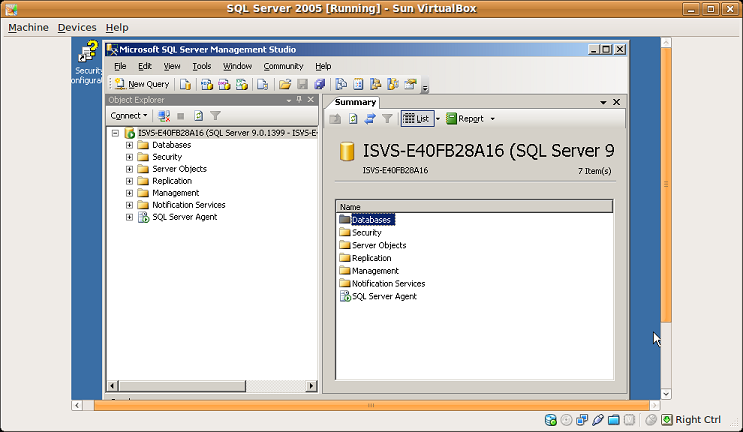This screenshot has width=743, height=432.
Task: Expand the Databases node in Object Explorer
Action: pos(129,145)
